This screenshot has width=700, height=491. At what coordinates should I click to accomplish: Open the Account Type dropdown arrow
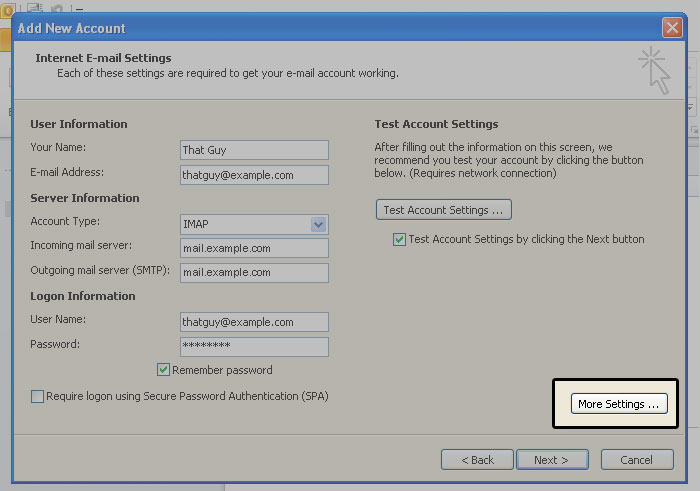click(318, 224)
